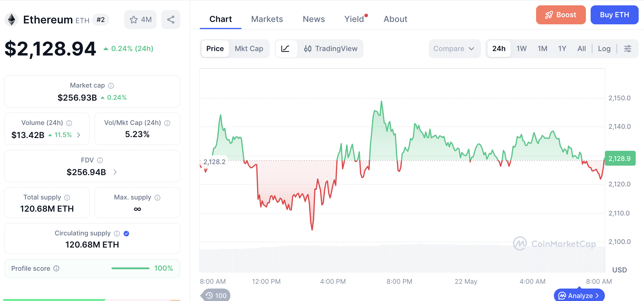This screenshot has width=644, height=301.
Task: Click the volume bars area under chart
Action: 402,258
